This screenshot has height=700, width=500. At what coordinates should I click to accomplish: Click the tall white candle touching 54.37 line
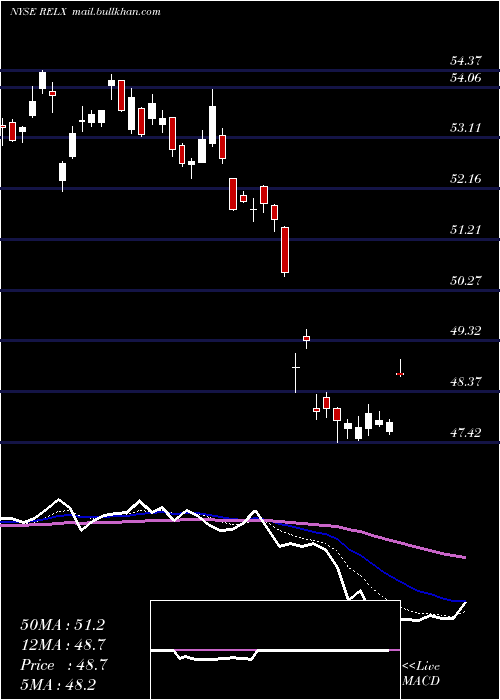pos(42,81)
